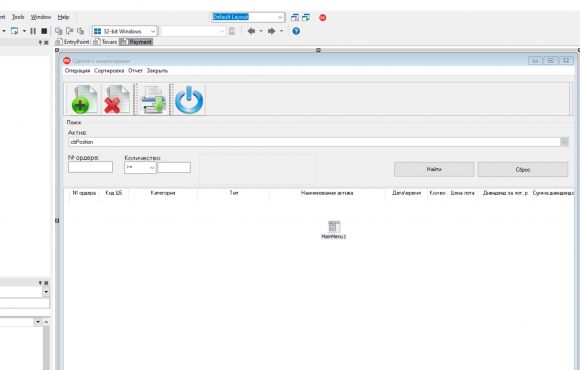Click the Stop square toolbar icon
Image resolution: width=580 pixels, height=370 pixels.
[x=44, y=31]
